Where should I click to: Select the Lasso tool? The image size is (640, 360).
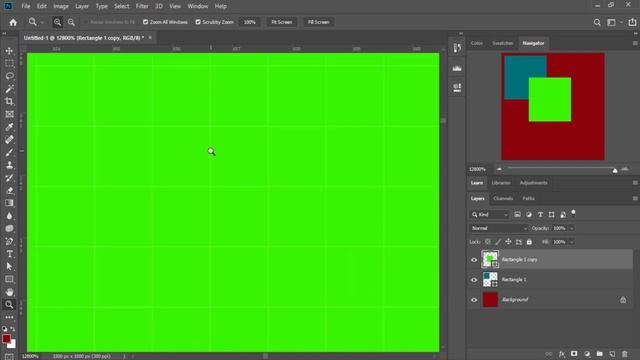[9, 76]
